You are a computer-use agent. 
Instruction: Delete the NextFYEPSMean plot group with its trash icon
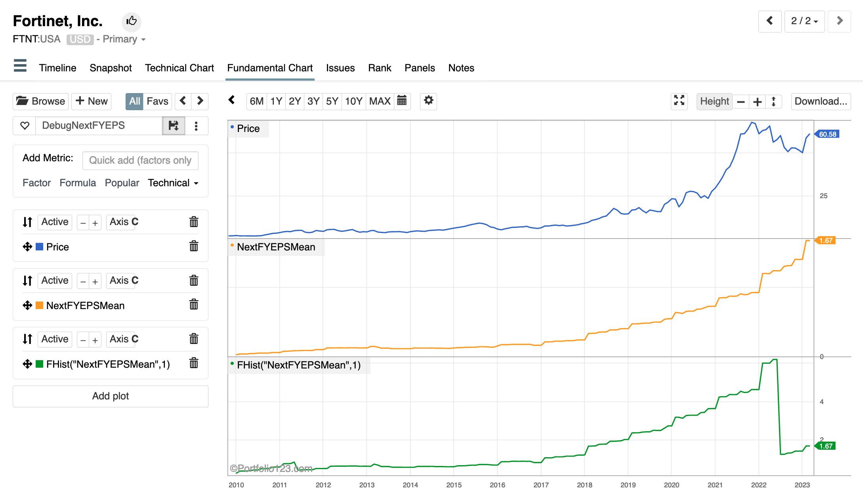click(194, 281)
